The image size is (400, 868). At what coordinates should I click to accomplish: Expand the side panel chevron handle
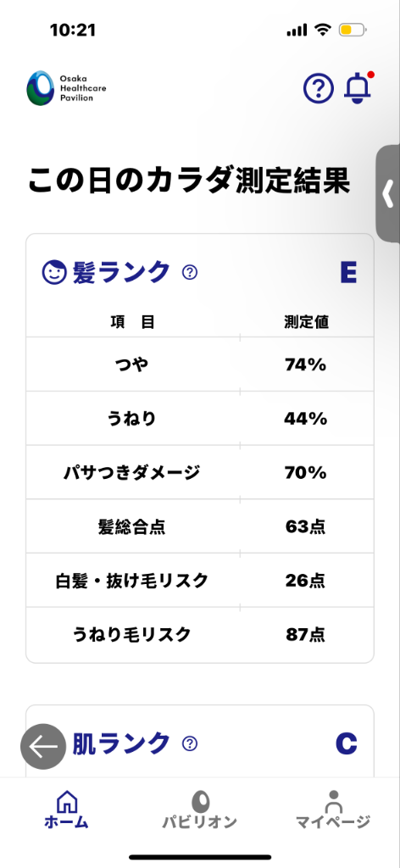click(x=388, y=194)
